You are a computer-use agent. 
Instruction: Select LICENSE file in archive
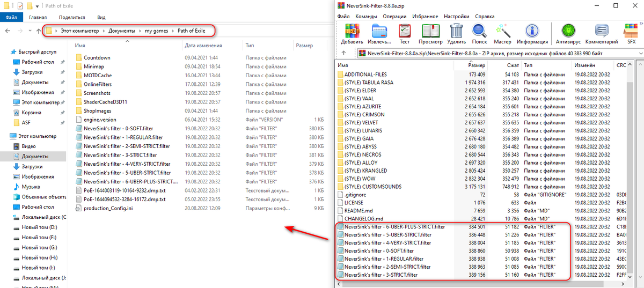point(353,203)
